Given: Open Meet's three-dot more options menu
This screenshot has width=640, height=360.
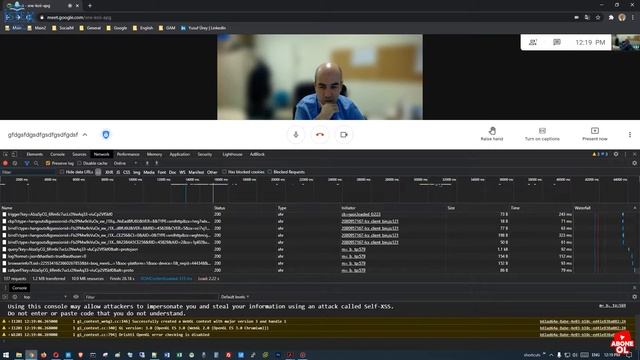Looking at the screenshot, I should [x=630, y=135].
